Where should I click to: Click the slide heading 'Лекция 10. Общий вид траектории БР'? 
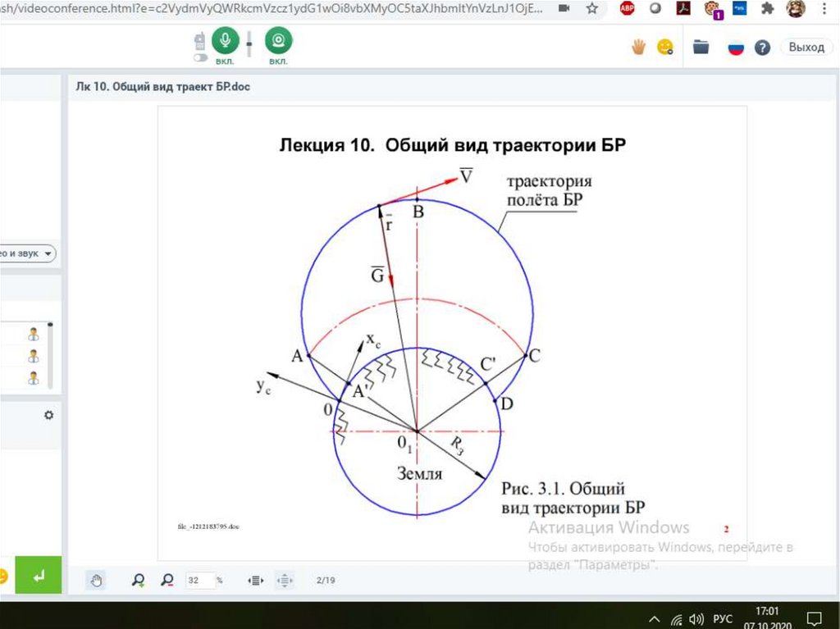pyautogui.click(x=453, y=145)
